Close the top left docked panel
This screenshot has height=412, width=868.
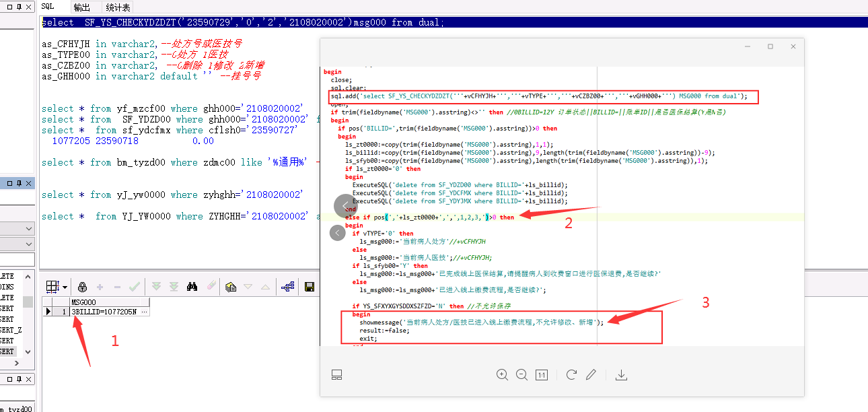30,5
